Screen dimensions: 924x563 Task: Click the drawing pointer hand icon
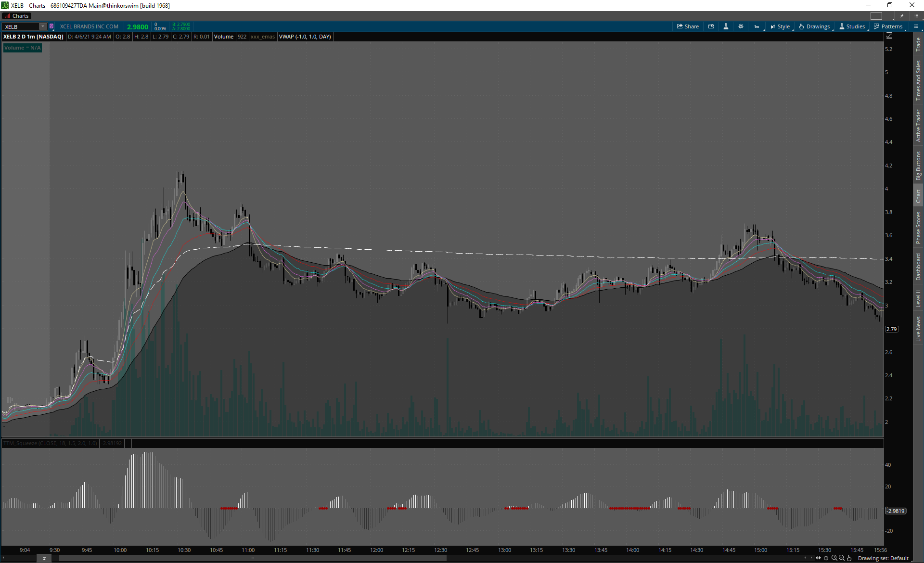pos(849,558)
